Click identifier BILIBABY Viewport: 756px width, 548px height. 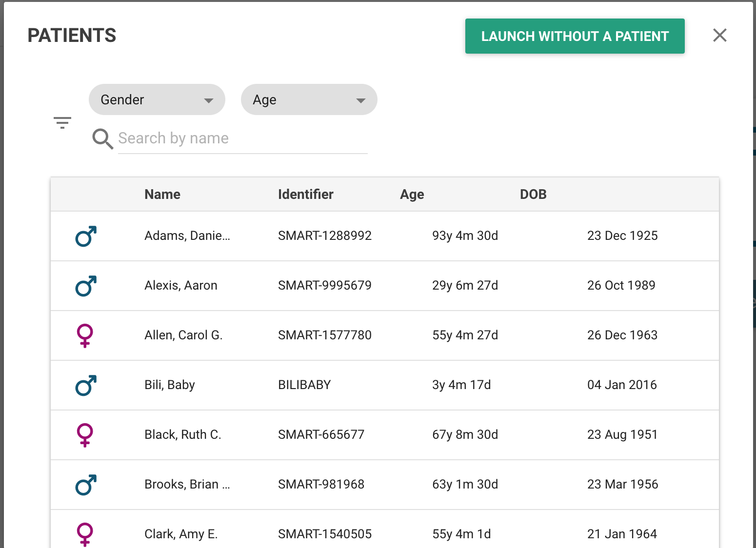tap(304, 385)
